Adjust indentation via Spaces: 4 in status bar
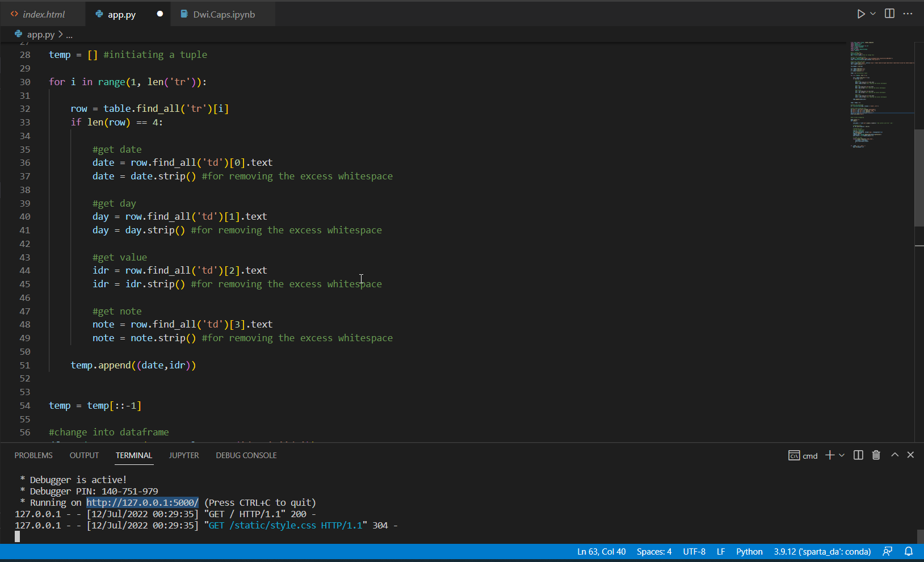924x562 pixels. tap(654, 551)
